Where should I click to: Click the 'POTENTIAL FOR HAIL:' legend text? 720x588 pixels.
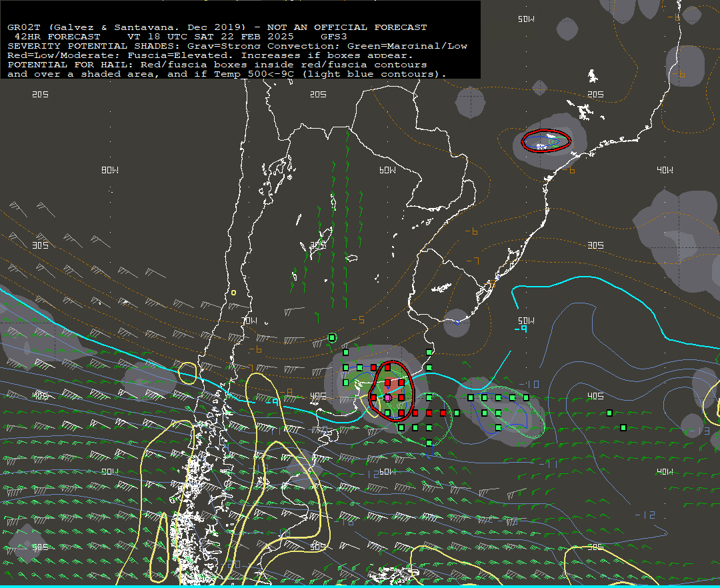tap(71, 65)
